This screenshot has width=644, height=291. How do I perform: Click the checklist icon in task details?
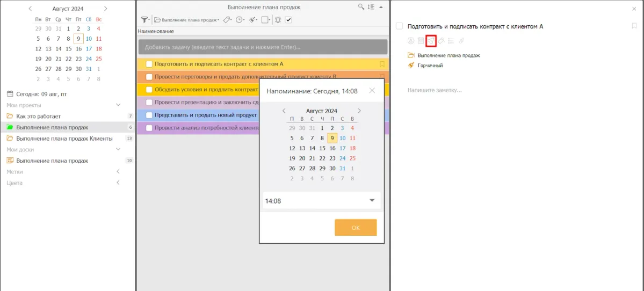tap(451, 41)
